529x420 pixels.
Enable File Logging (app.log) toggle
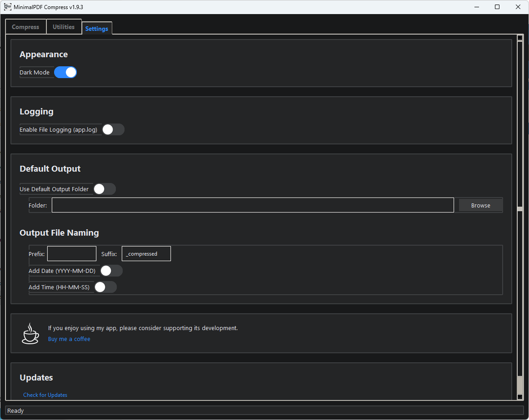click(113, 130)
